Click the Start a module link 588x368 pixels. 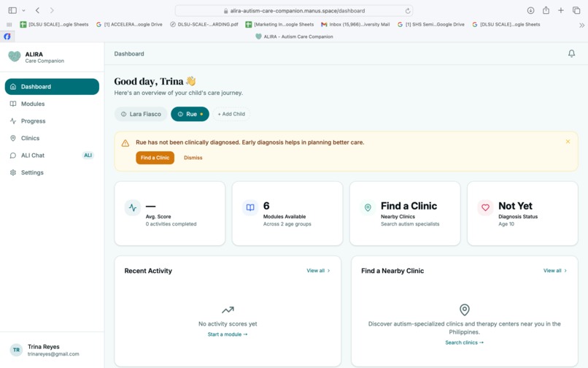coord(228,334)
